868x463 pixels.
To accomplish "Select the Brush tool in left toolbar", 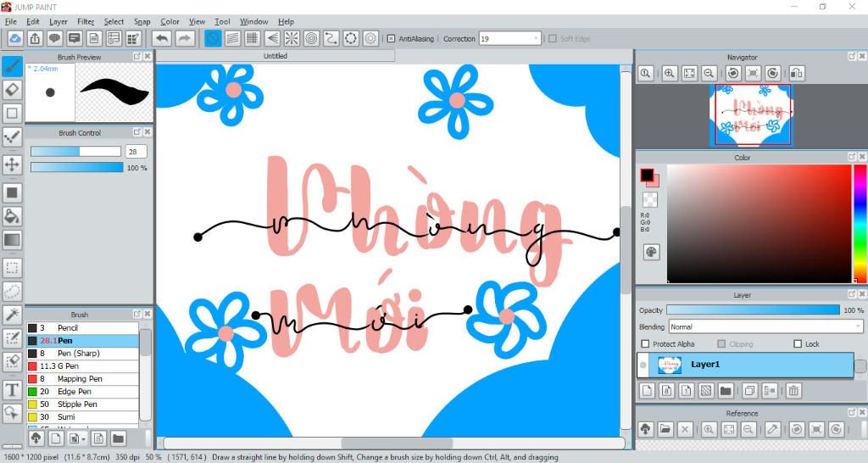I will (12, 66).
